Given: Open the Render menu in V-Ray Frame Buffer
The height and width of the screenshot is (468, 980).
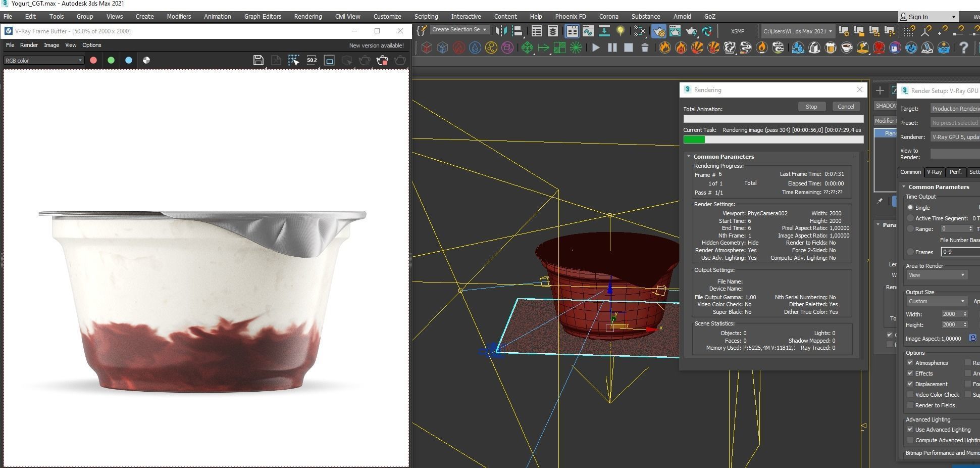Looking at the screenshot, I should pyautogui.click(x=29, y=45).
